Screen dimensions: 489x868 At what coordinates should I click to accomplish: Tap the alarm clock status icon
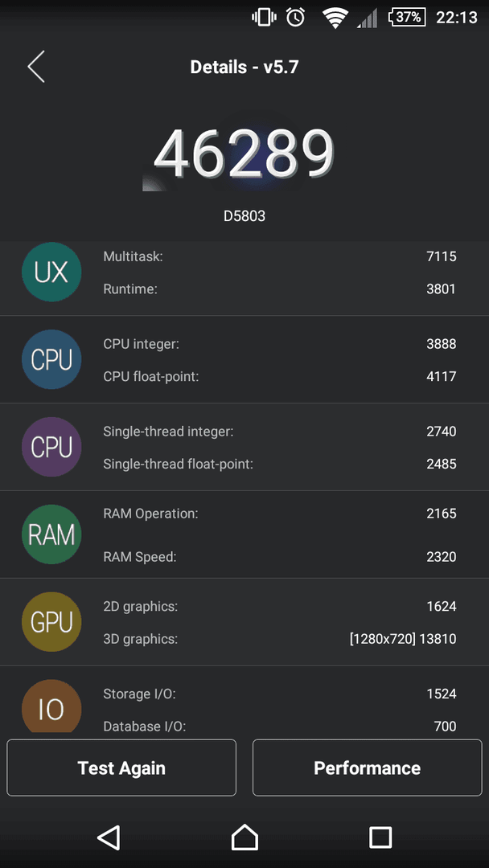pyautogui.click(x=295, y=17)
